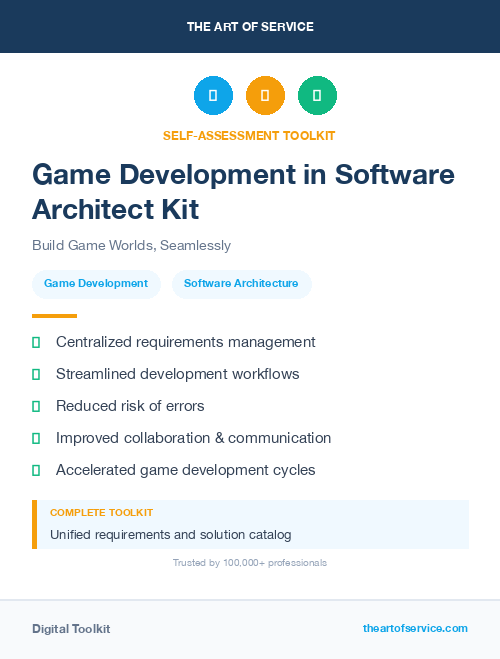The width and height of the screenshot is (500, 659).
Task: Click the text Reduced risk of errors
Action: point(130,406)
